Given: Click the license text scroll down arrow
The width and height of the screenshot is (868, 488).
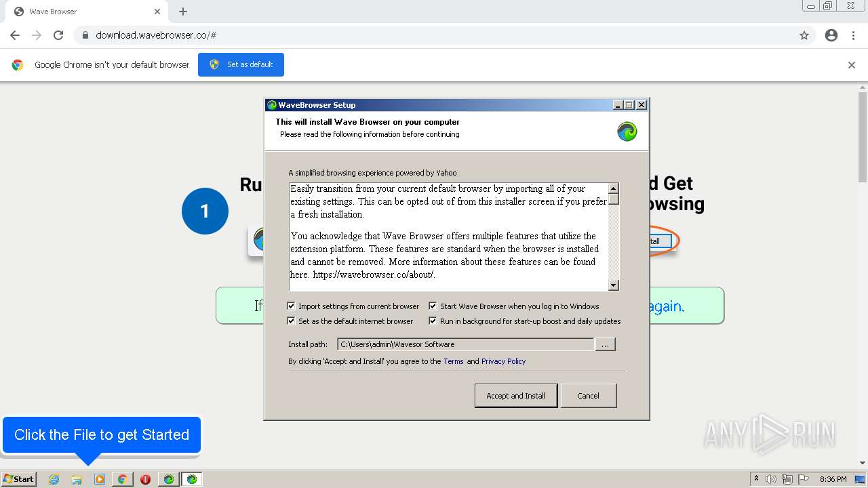Looking at the screenshot, I should [613, 285].
